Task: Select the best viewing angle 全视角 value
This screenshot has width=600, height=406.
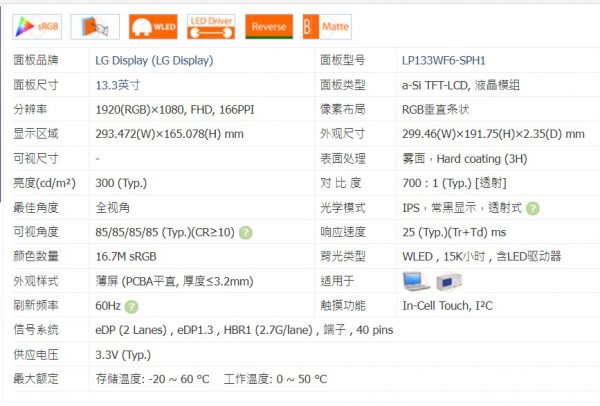Action: coord(112,208)
